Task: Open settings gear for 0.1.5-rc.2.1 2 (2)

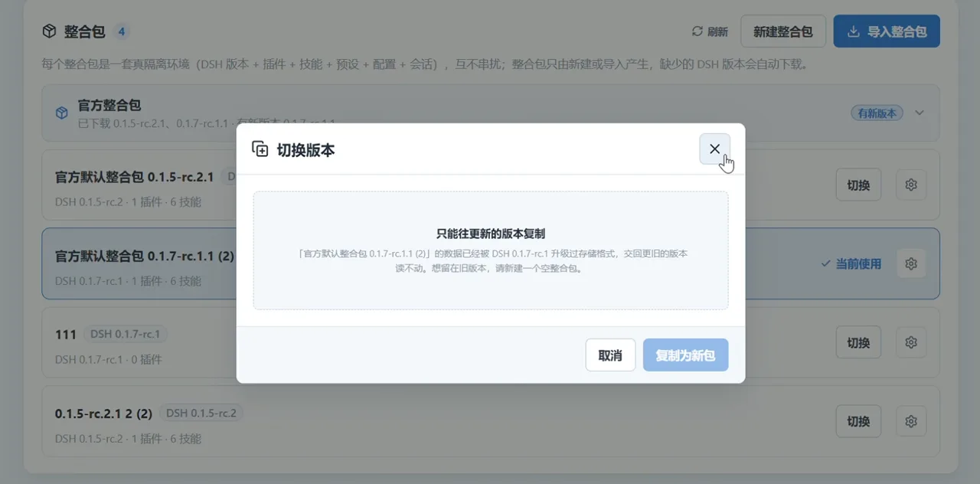Action: click(911, 421)
